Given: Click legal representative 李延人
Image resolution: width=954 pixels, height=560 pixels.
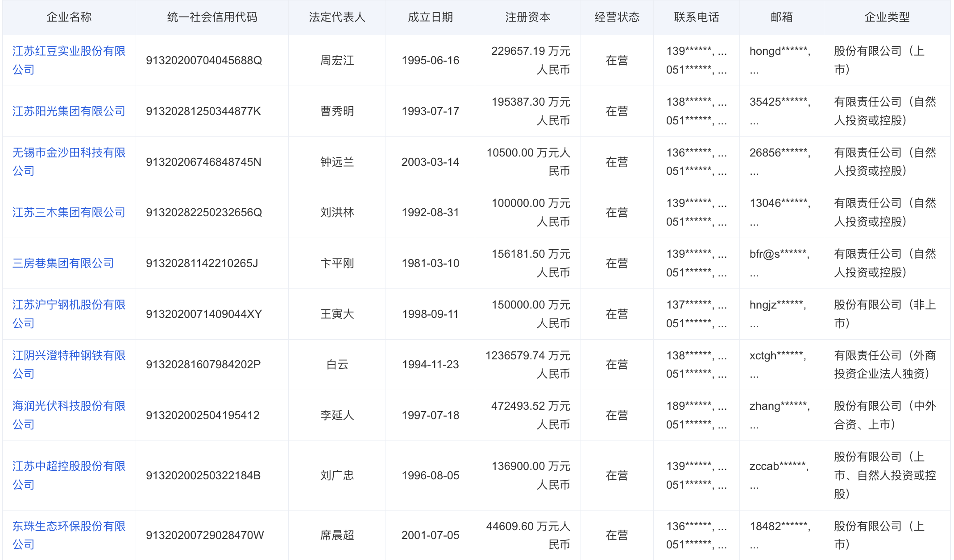Looking at the screenshot, I should tap(337, 415).
